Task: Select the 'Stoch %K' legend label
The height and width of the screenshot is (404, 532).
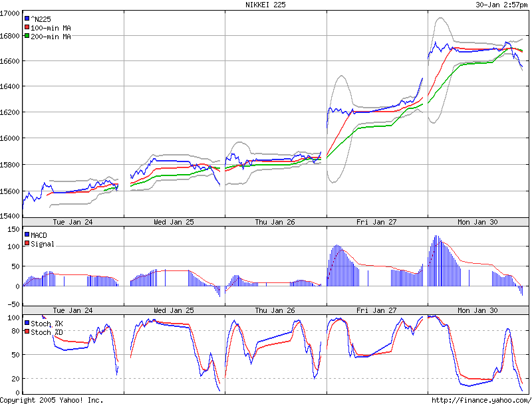Action: (47, 324)
